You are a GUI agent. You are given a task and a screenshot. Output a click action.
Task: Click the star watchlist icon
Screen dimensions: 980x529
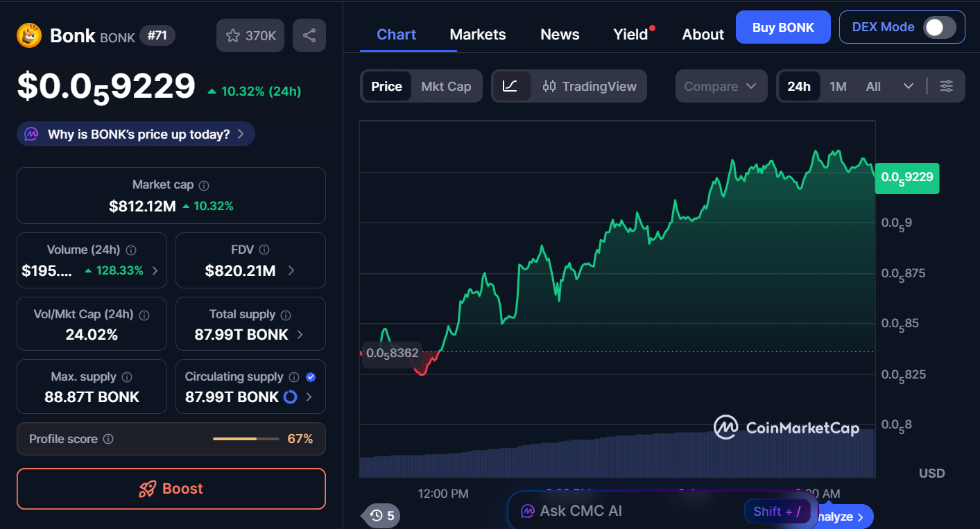233,35
